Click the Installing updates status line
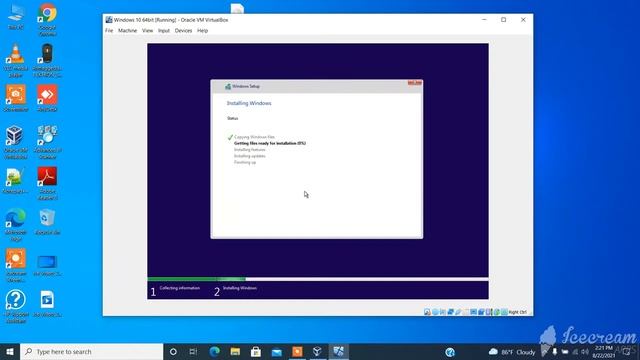The image size is (640, 360). [x=249, y=156]
